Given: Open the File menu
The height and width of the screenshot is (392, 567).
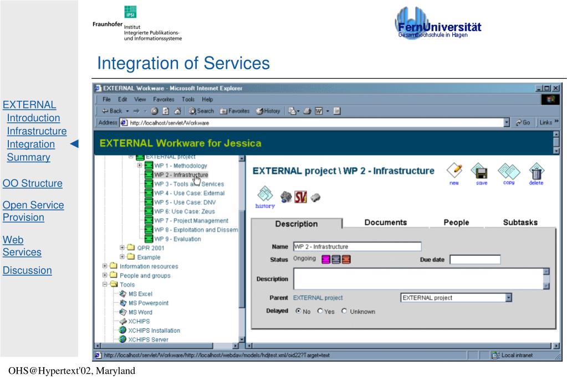Looking at the screenshot, I should [x=106, y=99].
